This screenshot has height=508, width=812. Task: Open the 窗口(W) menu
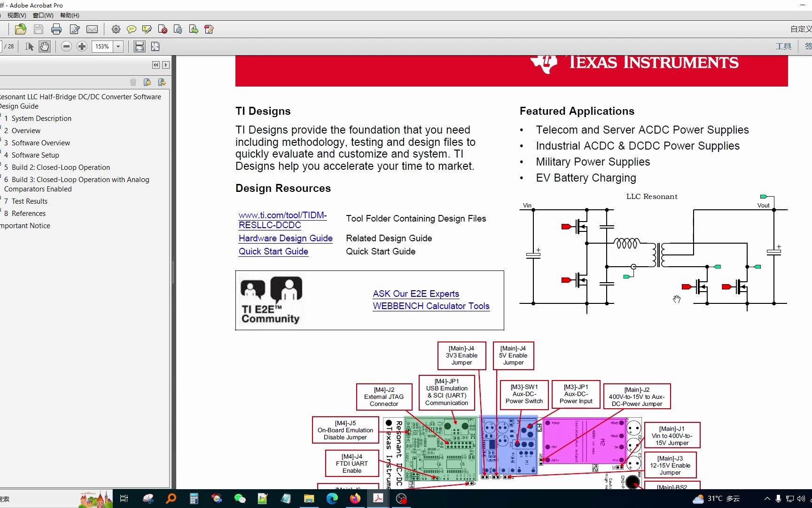43,15
